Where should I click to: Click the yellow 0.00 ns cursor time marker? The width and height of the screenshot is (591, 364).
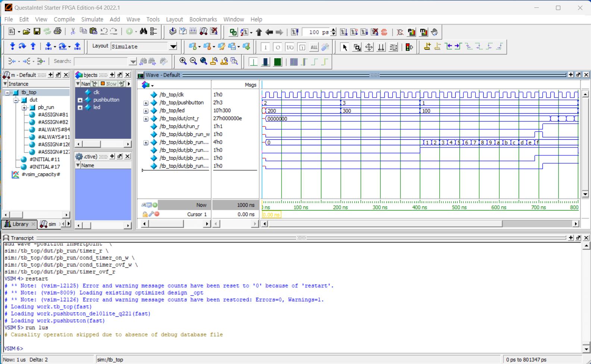click(271, 215)
